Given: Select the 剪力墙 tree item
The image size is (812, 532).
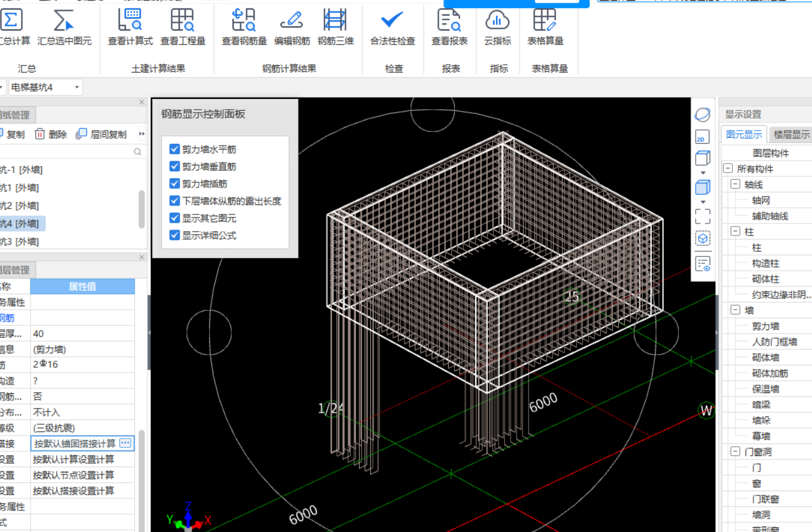Looking at the screenshot, I should coord(766,326).
